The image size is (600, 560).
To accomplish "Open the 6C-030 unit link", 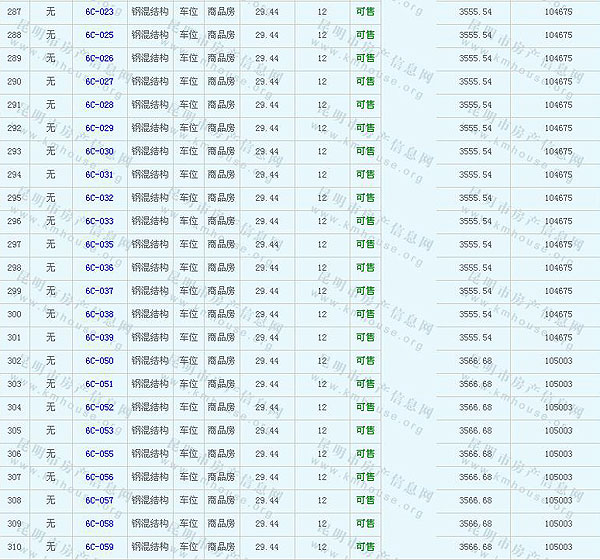I will pos(99,151).
